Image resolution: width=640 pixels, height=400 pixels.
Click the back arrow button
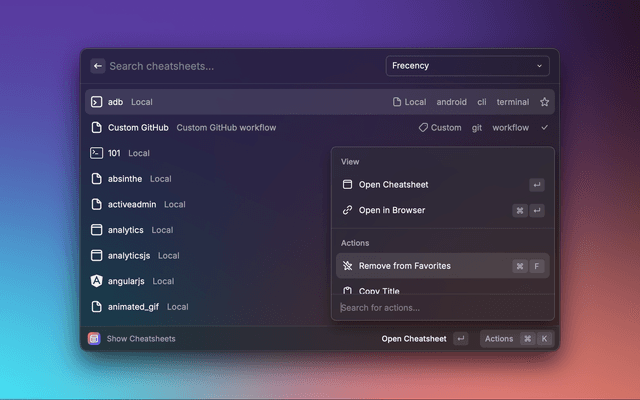click(x=98, y=66)
